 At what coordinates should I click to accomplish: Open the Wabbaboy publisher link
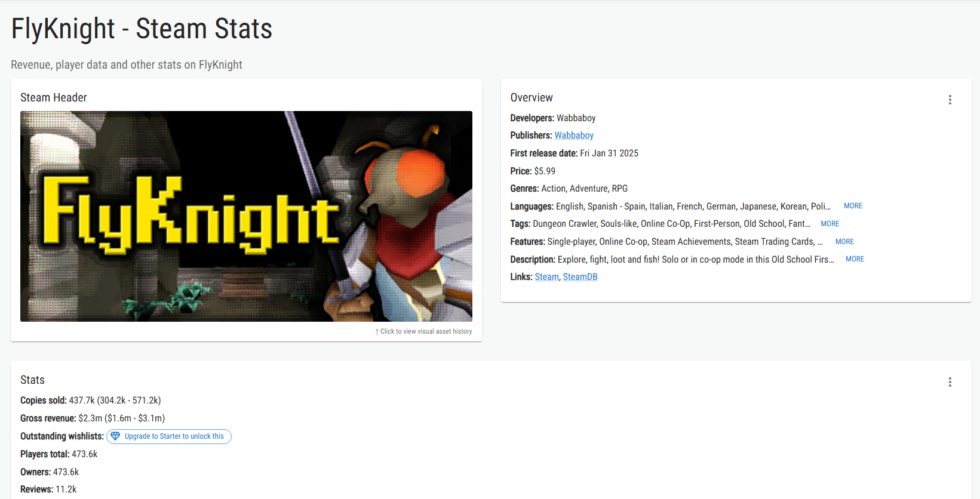coord(574,135)
